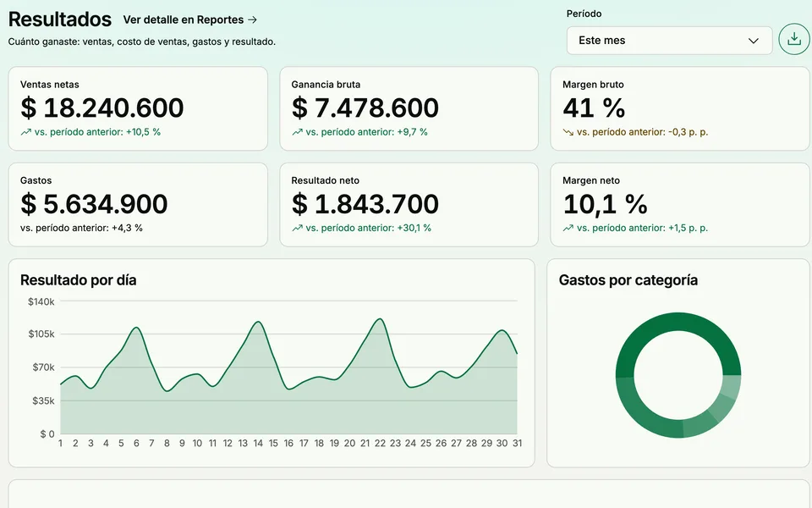This screenshot has height=508, width=812.
Task: Click the day 31 axis label
Action: pyautogui.click(x=517, y=443)
